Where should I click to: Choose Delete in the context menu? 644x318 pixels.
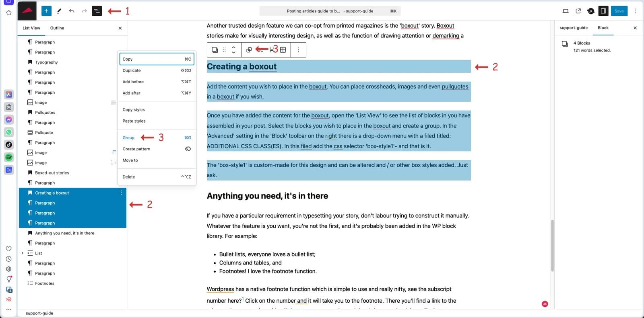tap(157, 177)
